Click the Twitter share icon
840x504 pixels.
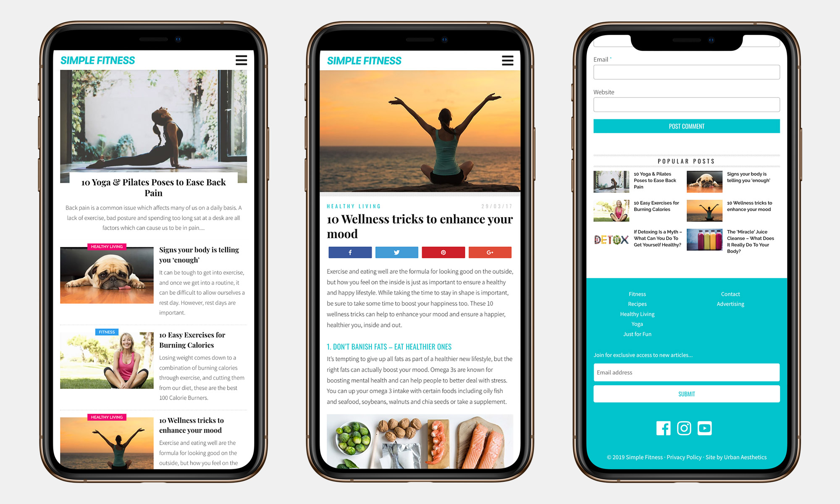coord(396,252)
